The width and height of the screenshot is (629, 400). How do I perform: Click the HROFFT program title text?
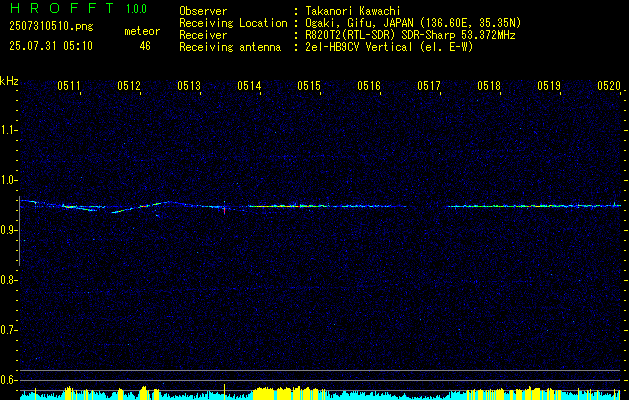(x=61, y=8)
